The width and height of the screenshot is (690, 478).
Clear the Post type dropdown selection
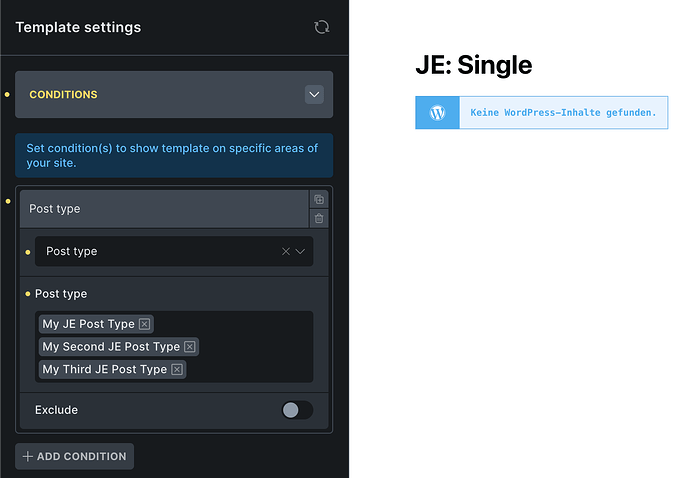[286, 252]
